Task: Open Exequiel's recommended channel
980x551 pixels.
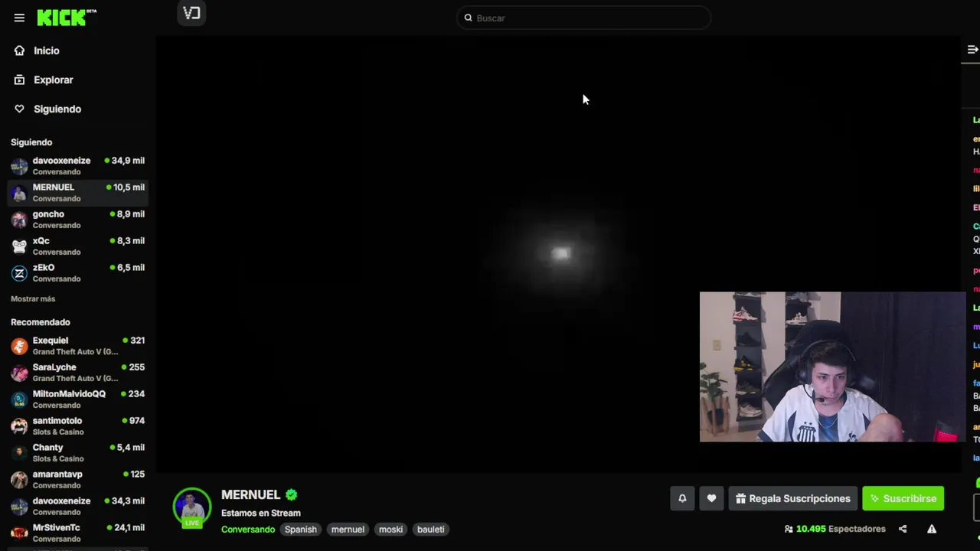Action: 78,346
